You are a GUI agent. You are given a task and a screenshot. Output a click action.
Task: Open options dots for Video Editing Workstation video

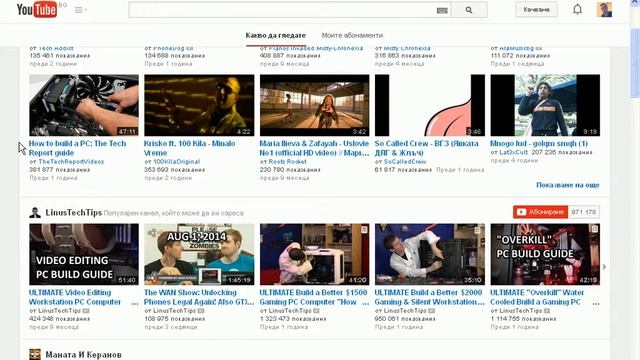point(134,304)
